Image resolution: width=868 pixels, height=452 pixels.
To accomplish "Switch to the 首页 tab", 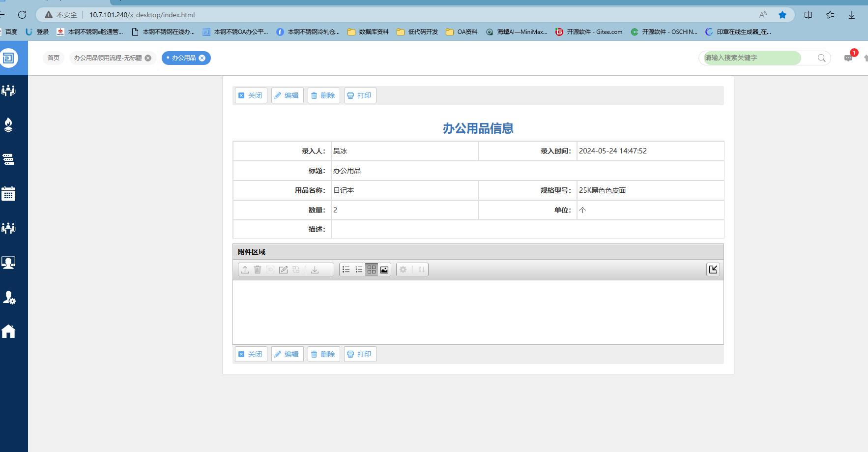I will [54, 58].
